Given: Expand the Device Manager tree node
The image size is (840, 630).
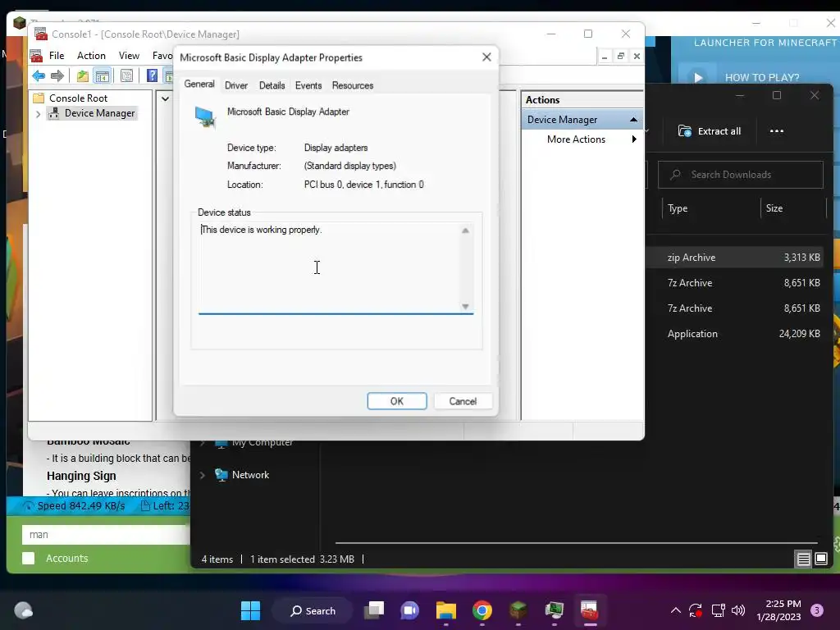Looking at the screenshot, I should tap(38, 113).
